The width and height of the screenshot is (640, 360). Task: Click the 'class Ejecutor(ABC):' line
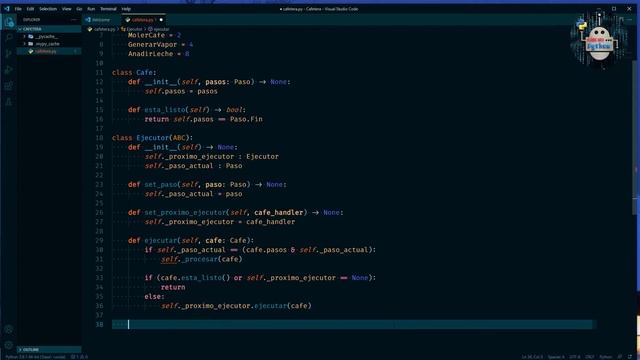coord(153,138)
